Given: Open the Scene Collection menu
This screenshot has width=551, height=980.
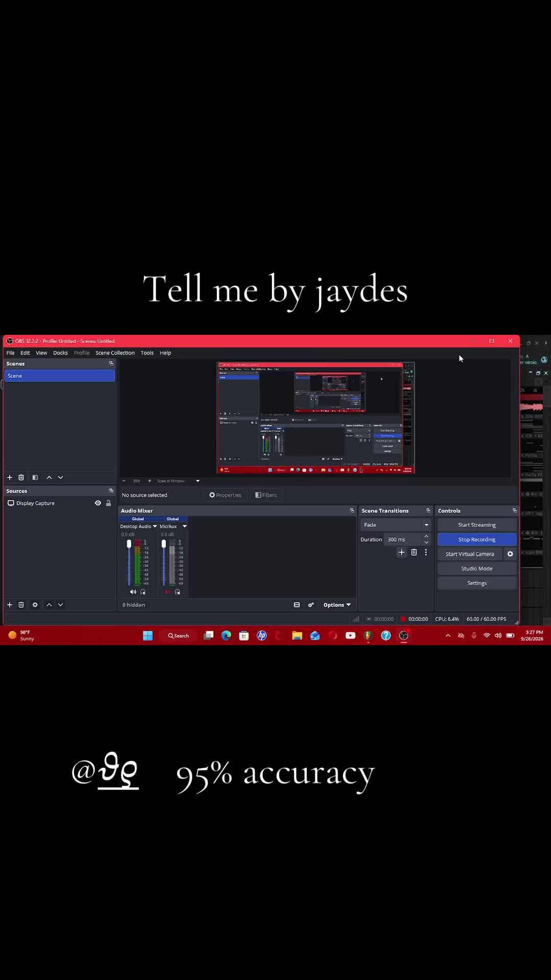Looking at the screenshot, I should coord(115,353).
